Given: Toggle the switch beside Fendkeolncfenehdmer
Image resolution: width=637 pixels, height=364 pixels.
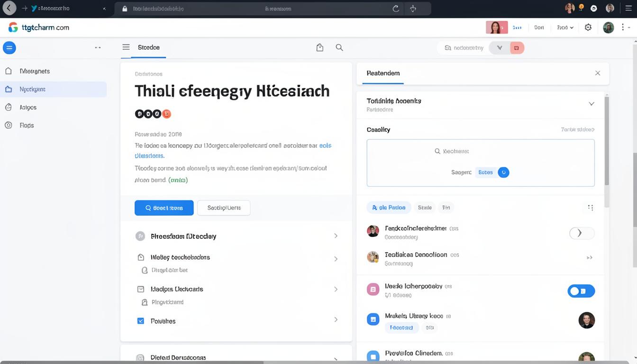Looking at the screenshot, I should point(582,233).
